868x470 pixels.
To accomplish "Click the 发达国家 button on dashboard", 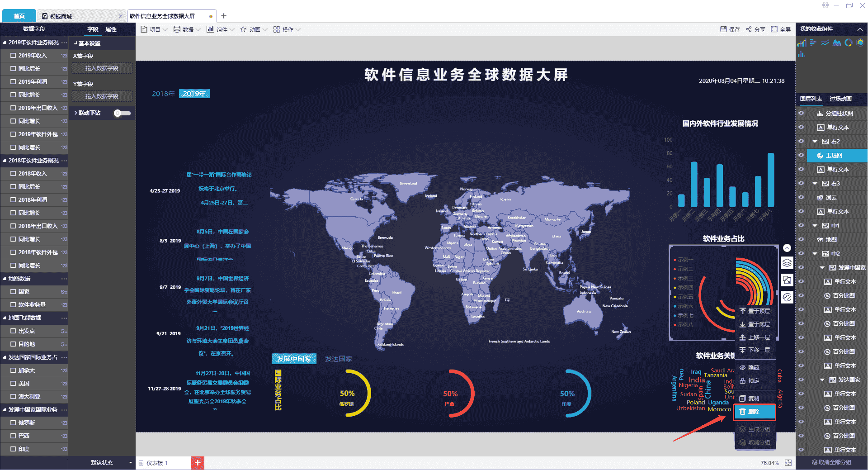I will click(339, 359).
